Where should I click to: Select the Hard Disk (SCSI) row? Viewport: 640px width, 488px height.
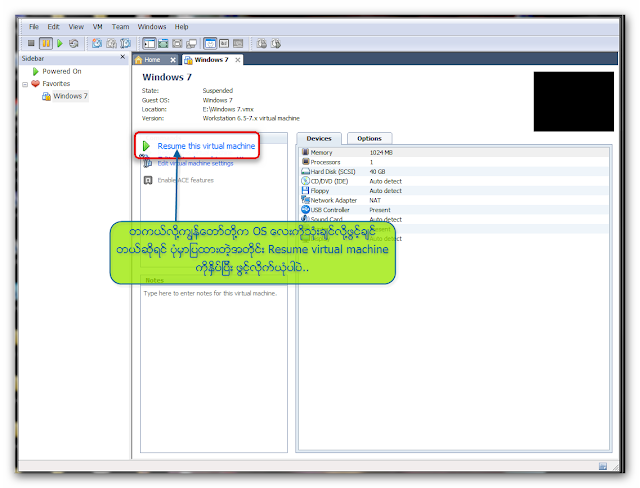coord(453,172)
